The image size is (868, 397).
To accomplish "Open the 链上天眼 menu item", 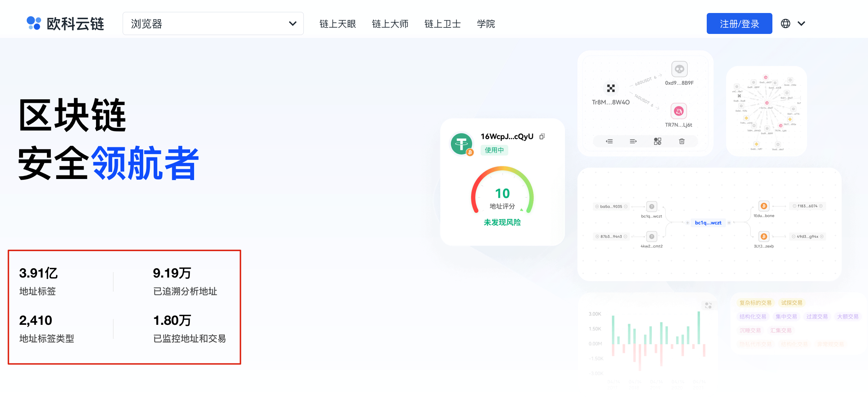I will click(x=337, y=24).
